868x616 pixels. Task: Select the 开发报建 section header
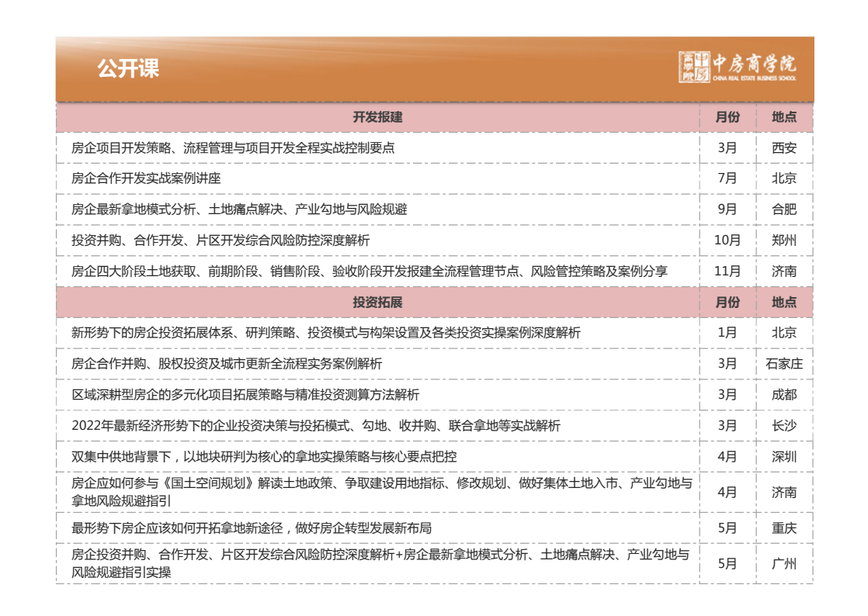(x=377, y=117)
